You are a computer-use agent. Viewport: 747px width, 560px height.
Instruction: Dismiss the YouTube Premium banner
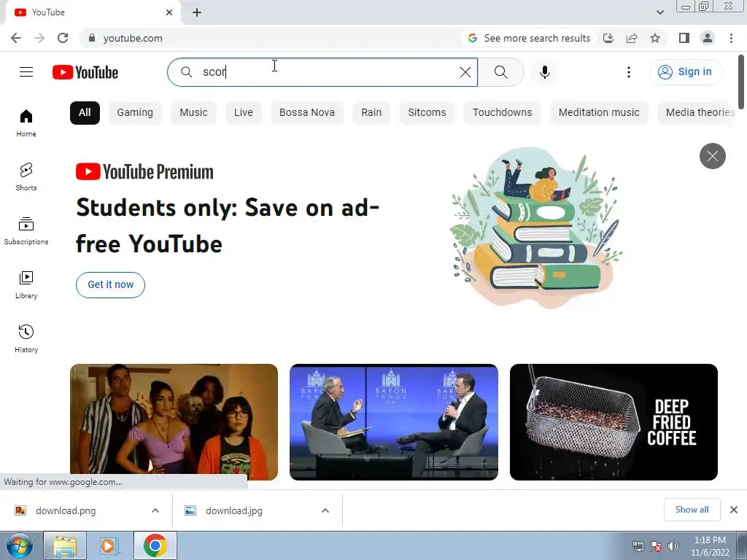pos(712,156)
